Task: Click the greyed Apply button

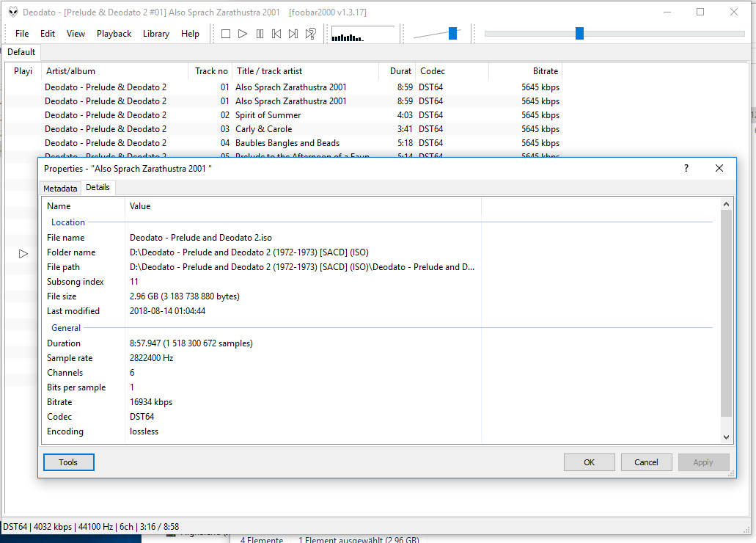Action: coord(703,462)
